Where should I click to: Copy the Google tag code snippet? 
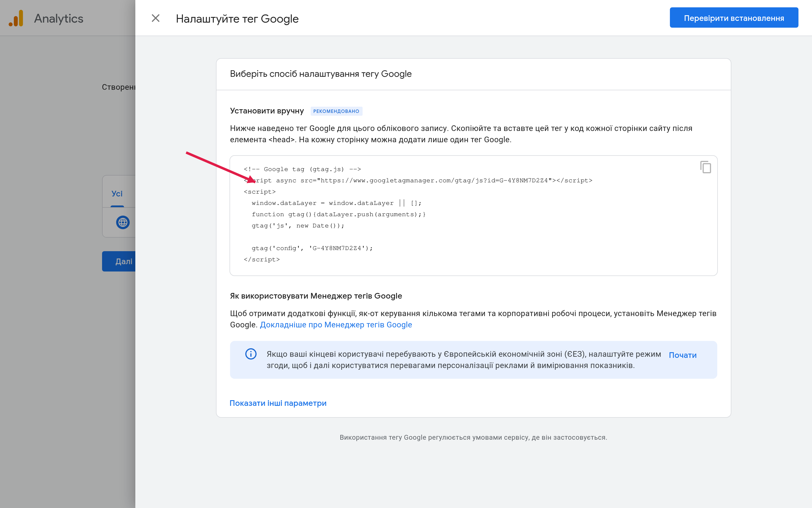705,167
